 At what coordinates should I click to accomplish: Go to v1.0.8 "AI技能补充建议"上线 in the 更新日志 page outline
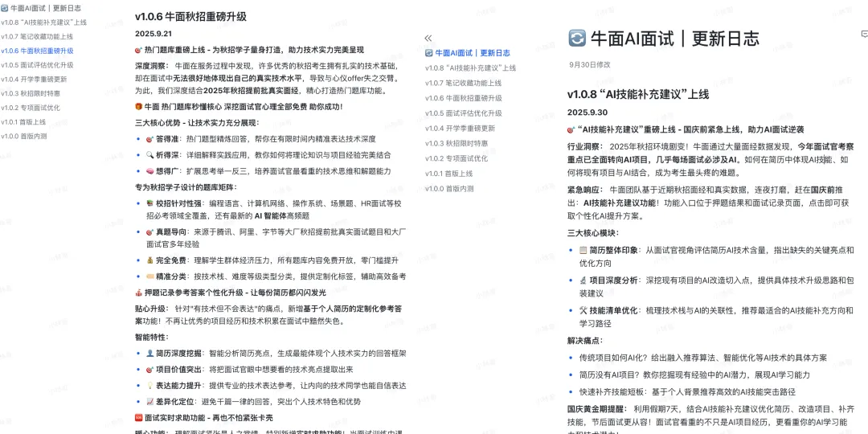tap(470, 68)
